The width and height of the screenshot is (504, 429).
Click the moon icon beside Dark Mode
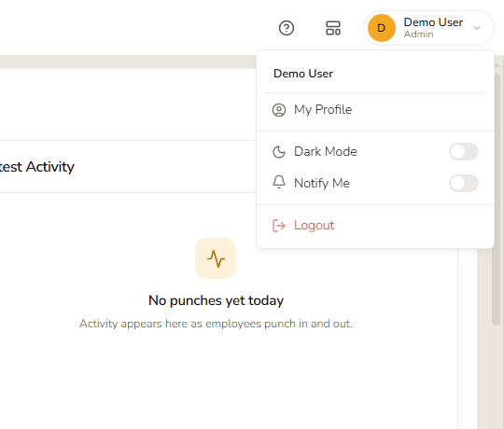(x=279, y=152)
